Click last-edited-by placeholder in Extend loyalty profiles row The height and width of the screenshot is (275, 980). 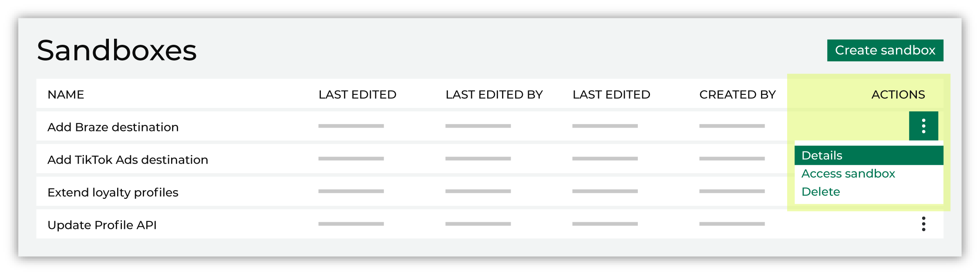tap(478, 191)
